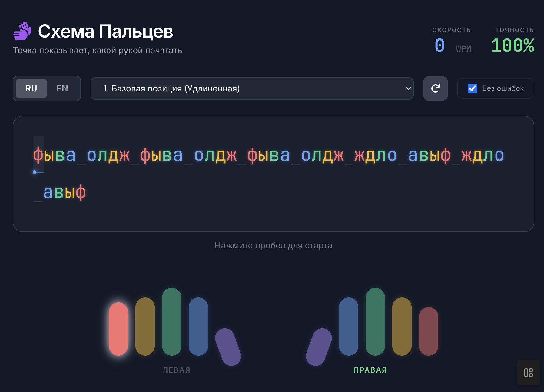Screen dimensions: 544x392
Task: Select the RU layout tab
Action: click(31, 88)
